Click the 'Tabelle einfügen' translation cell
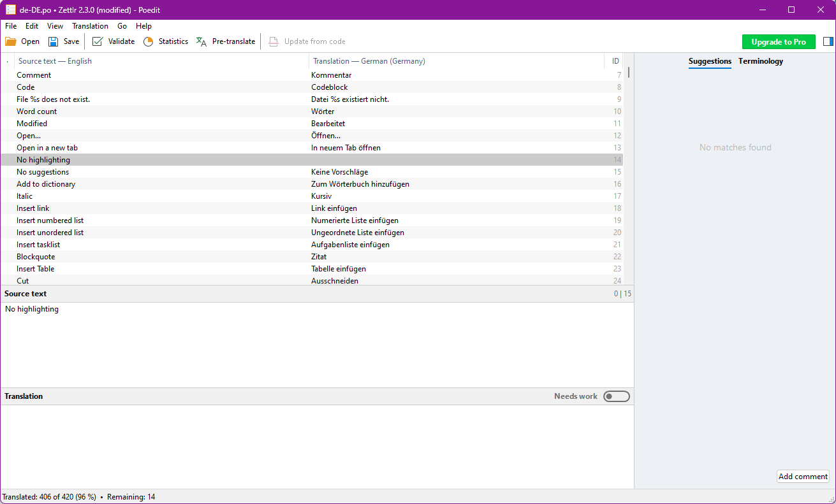 click(x=339, y=269)
